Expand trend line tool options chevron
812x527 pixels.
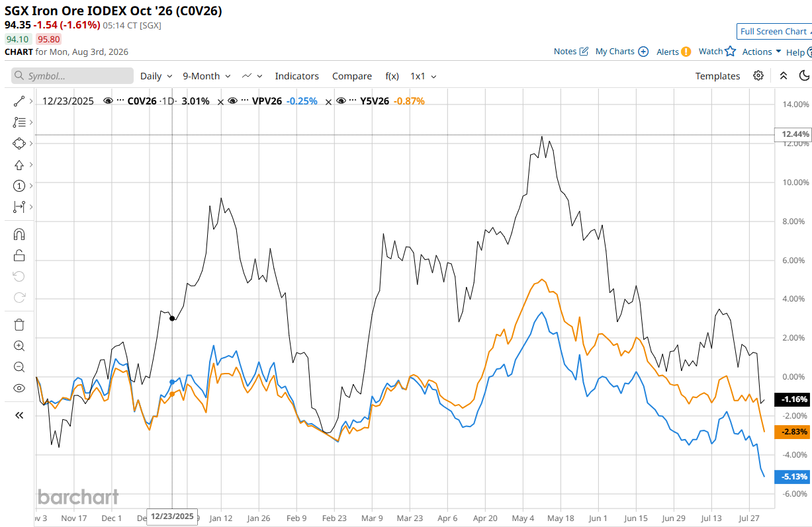31,101
